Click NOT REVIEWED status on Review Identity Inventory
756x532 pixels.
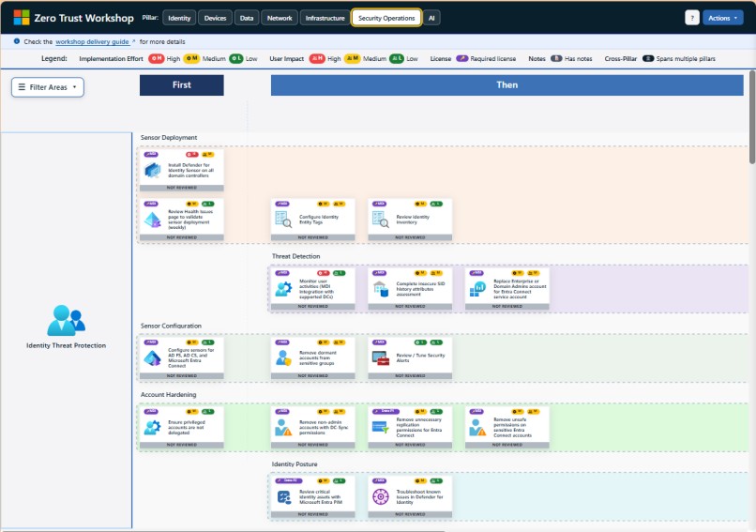click(410, 237)
